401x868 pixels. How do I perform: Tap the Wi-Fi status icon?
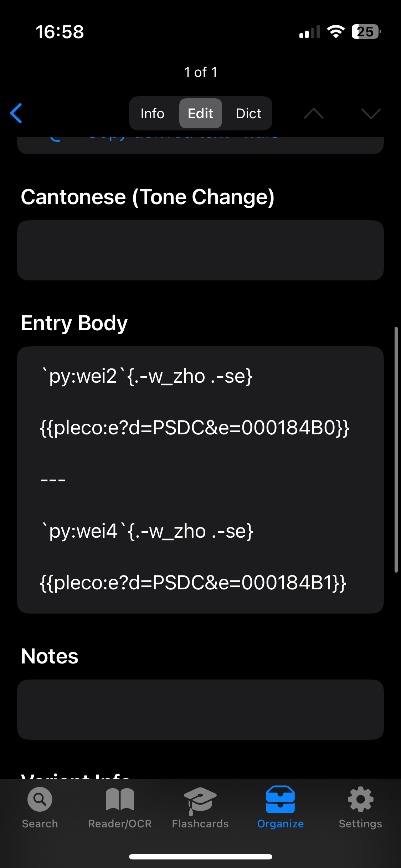(336, 32)
